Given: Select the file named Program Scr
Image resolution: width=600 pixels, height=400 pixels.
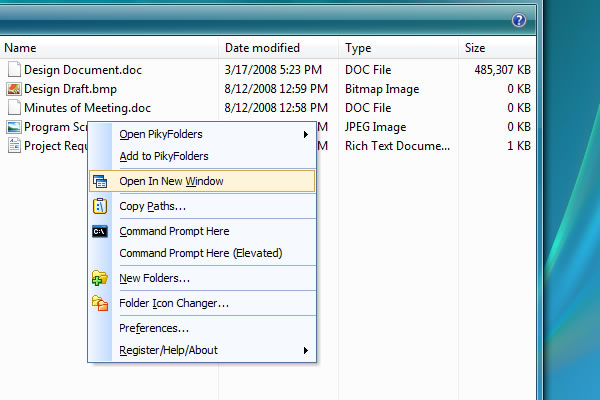Looking at the screenshot, I should click(x=55, y=127).
